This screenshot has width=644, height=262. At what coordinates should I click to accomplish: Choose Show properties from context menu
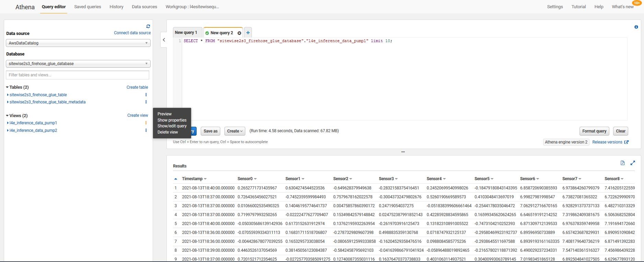[x=172, y=120]
